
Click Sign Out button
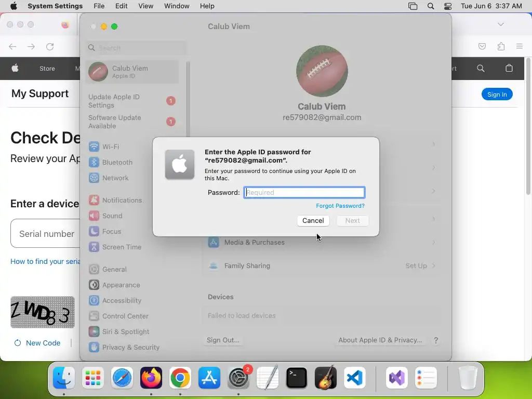(x=223, y=340)
